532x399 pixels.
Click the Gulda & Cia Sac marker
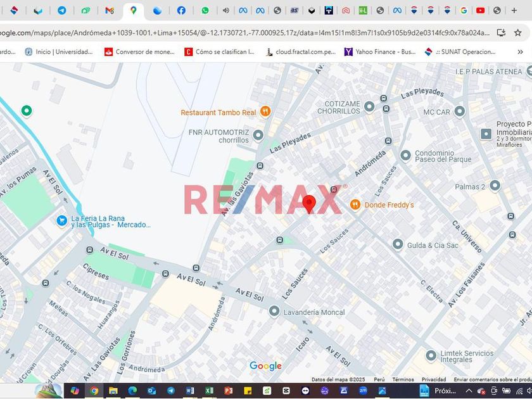tap(398, 244)
